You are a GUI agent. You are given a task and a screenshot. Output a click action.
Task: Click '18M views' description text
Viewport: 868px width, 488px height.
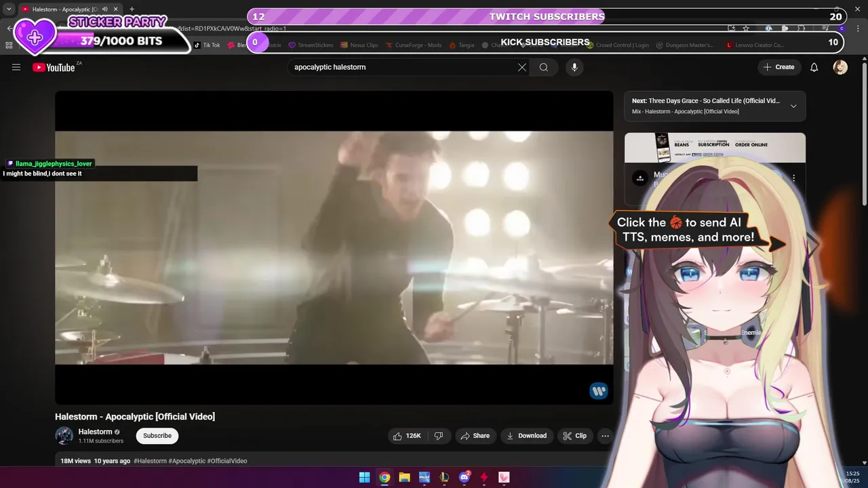pos(75,461)
